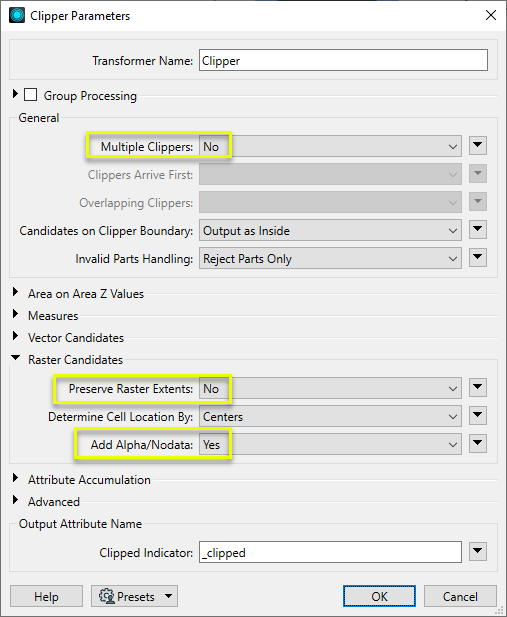Click the Clipper app icon in title bar
Viewport: 507px width, 617px height.
(x=17, y=15)
